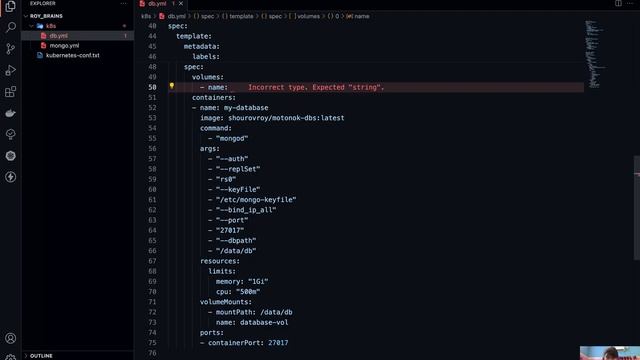Click the '"--port"' argument line
The height and width of the screenshot is (360, 640).
click(x=232, y=220)
